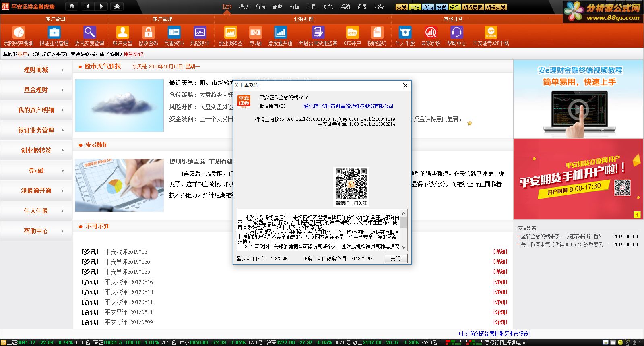Click the yellow 交易 button
The width and height of the screenshot is (644, 346).
(401, 7)
